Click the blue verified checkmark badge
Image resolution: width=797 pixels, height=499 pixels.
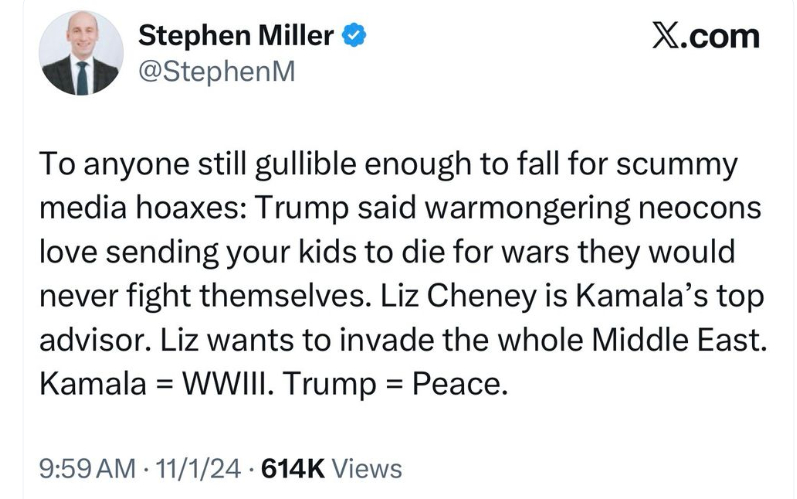point(353,38)
